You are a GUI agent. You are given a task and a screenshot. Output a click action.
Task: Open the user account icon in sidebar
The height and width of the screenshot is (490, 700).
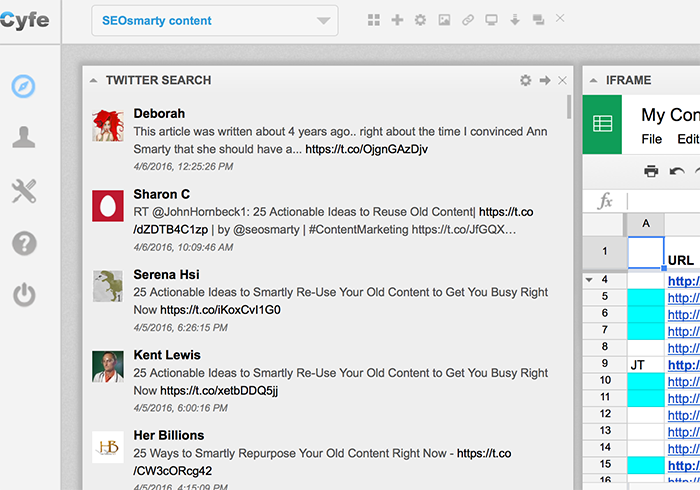24,138
